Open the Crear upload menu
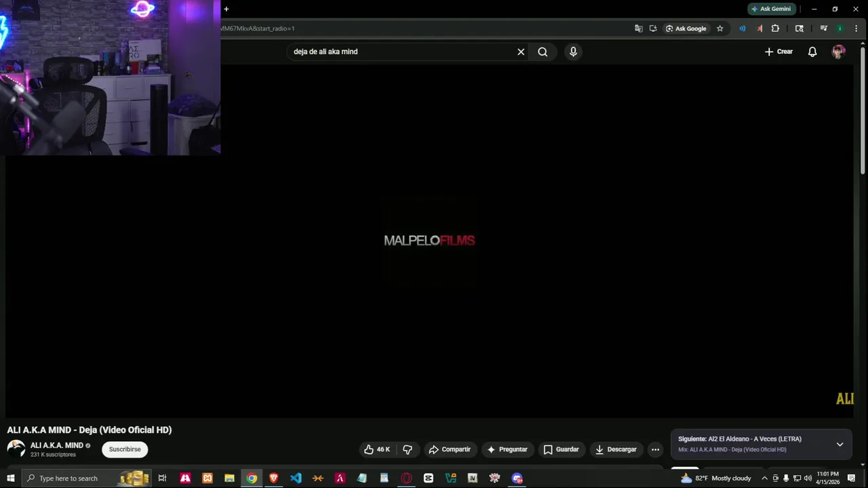 click(778, 52)
